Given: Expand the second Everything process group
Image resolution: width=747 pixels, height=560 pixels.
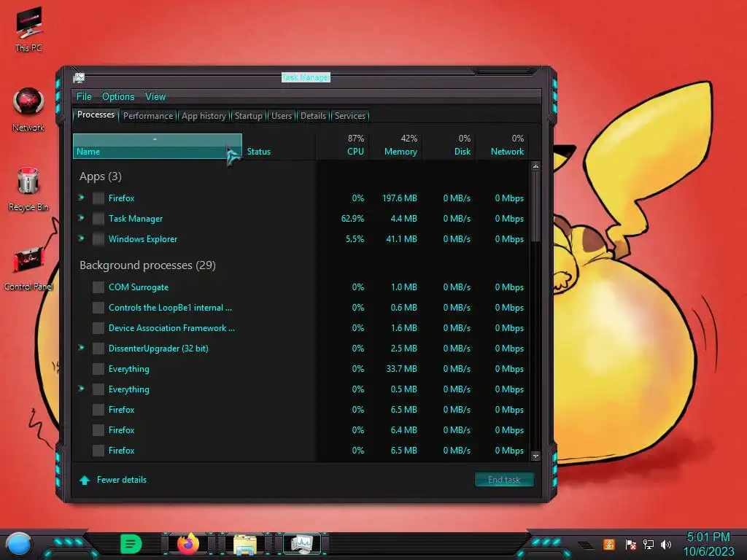Looking at the screenshot, I should pos(81,389).
